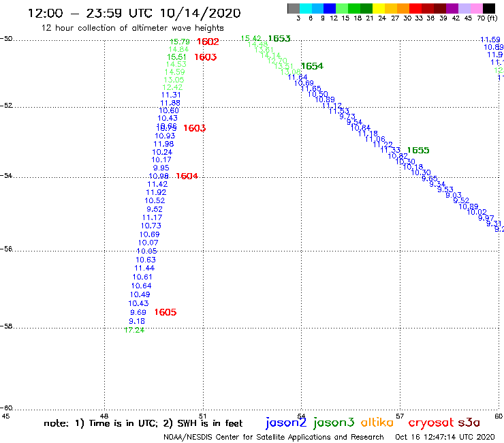Viewport: 504px width, 443px height.
Task: Click the altika satellite label
Action: (x=377, y=422)
